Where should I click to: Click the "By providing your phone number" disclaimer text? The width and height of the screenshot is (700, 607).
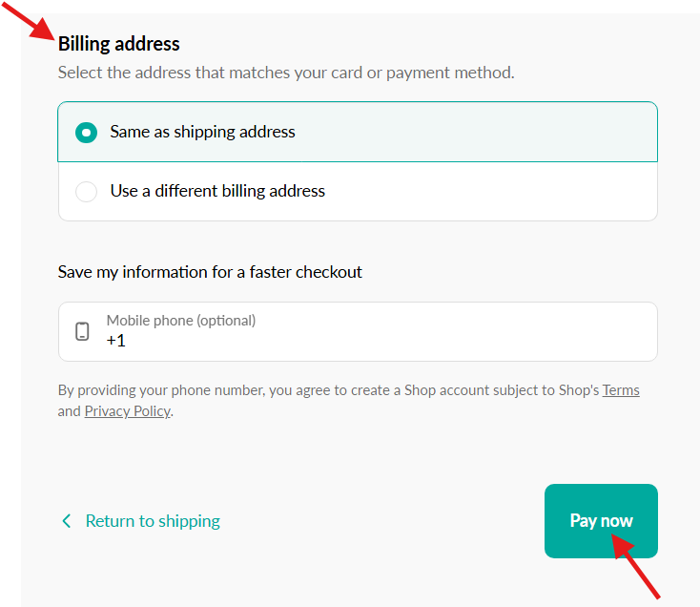pos(229,390)
